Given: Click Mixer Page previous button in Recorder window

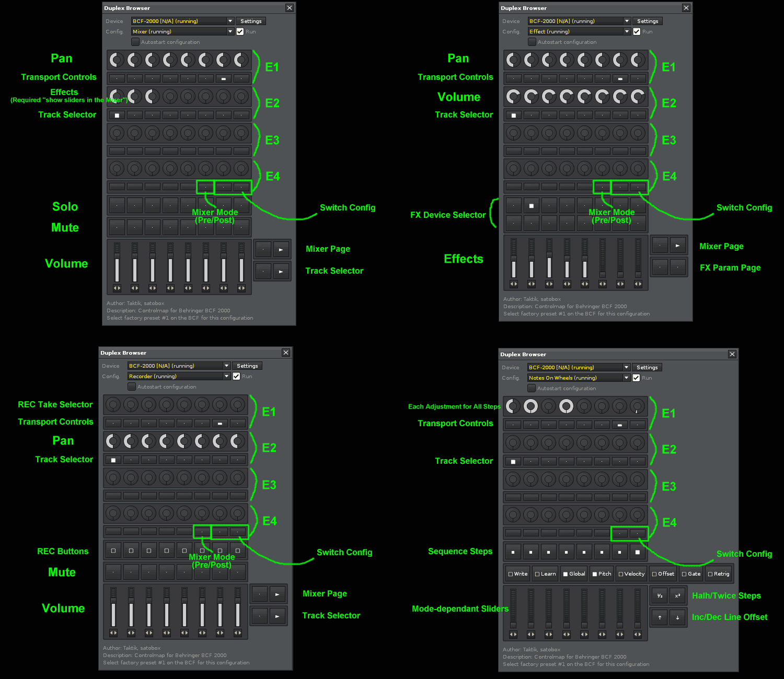Looking at the screenshot, I should (260, 594).
